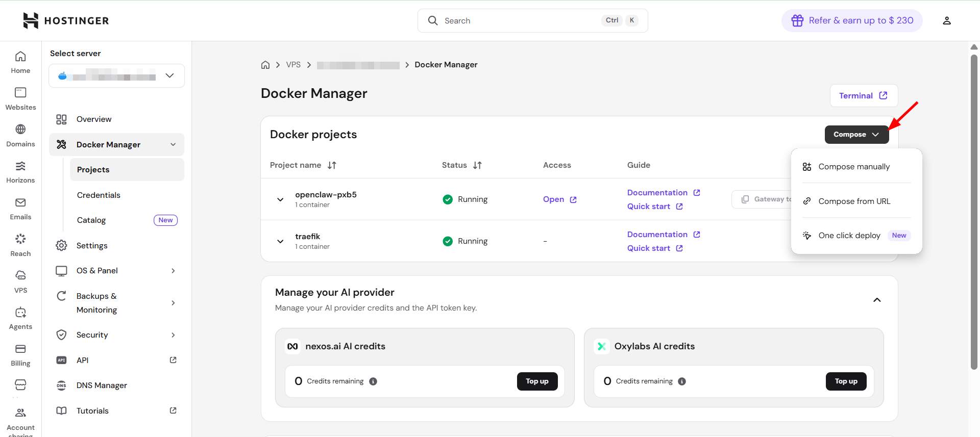Sort projects by Project name
Screen dimensions: 980x437
pos(332,165)
